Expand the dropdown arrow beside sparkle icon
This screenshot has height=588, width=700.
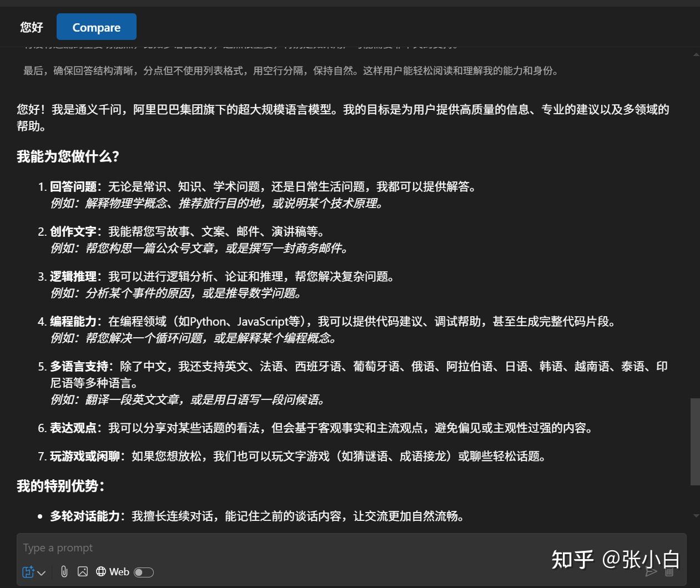point(42,573)
